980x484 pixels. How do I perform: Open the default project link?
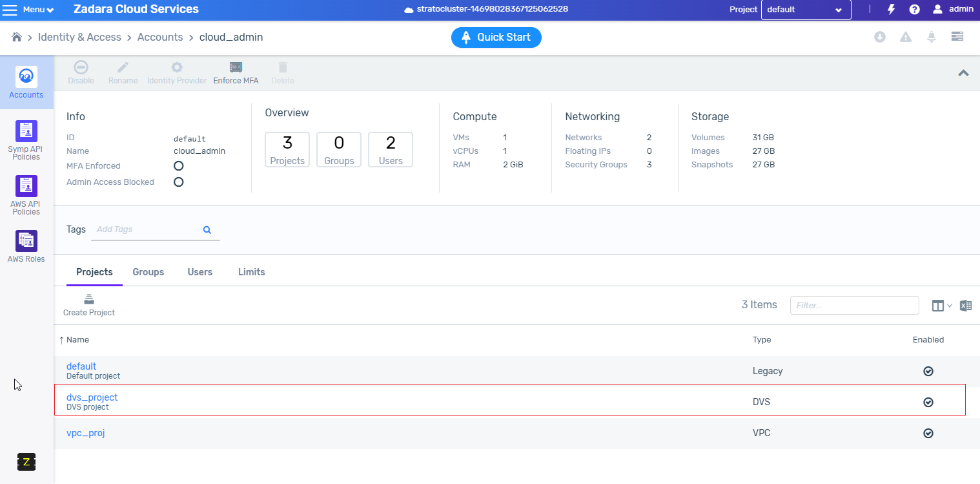(x=81, y=366)
